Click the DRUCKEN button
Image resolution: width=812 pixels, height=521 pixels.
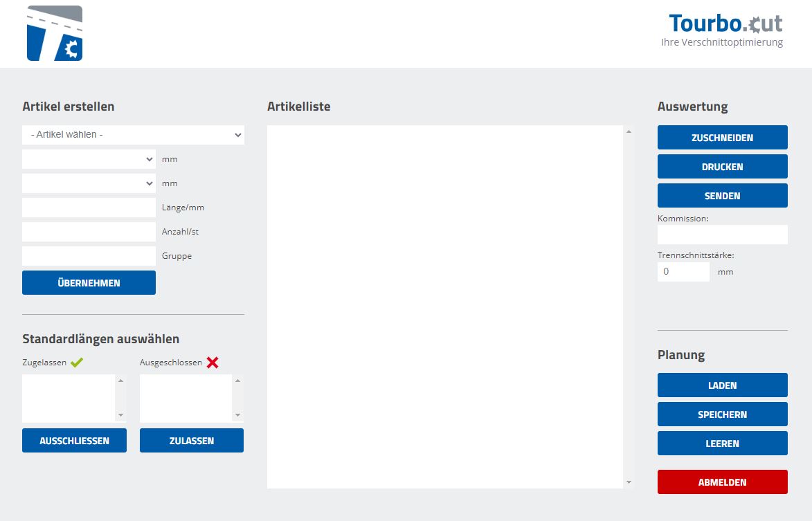tap(723, 166)
